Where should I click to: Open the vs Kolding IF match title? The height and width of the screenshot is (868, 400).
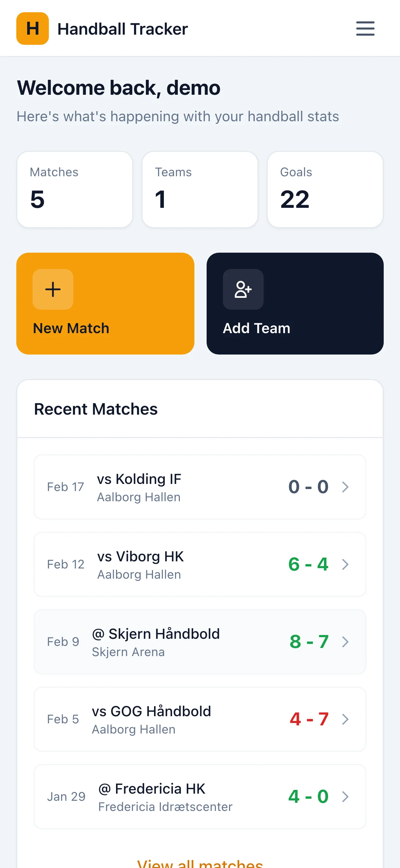pyautogui.click(x=139, y=479)
